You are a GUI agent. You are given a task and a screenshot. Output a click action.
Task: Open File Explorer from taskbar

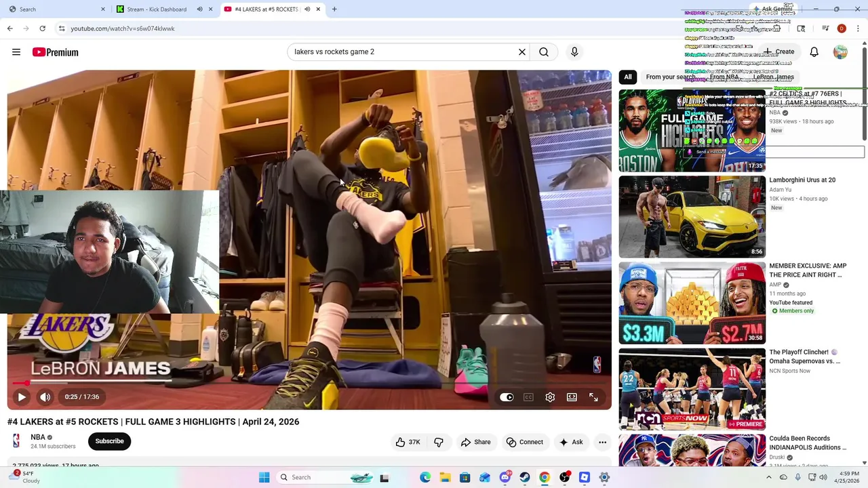[445, 477]
